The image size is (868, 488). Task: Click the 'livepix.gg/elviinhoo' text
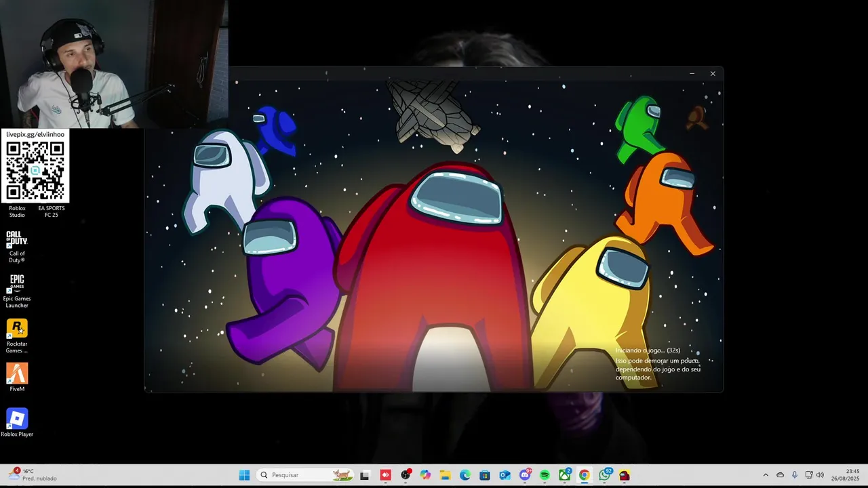(x=35, y=134)
